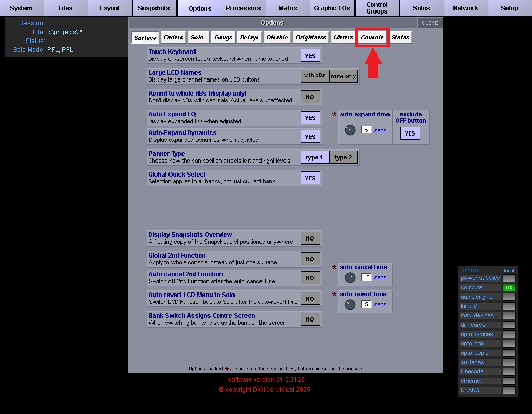Adjust the auto-cancel time knob

(x=350, y=277)
